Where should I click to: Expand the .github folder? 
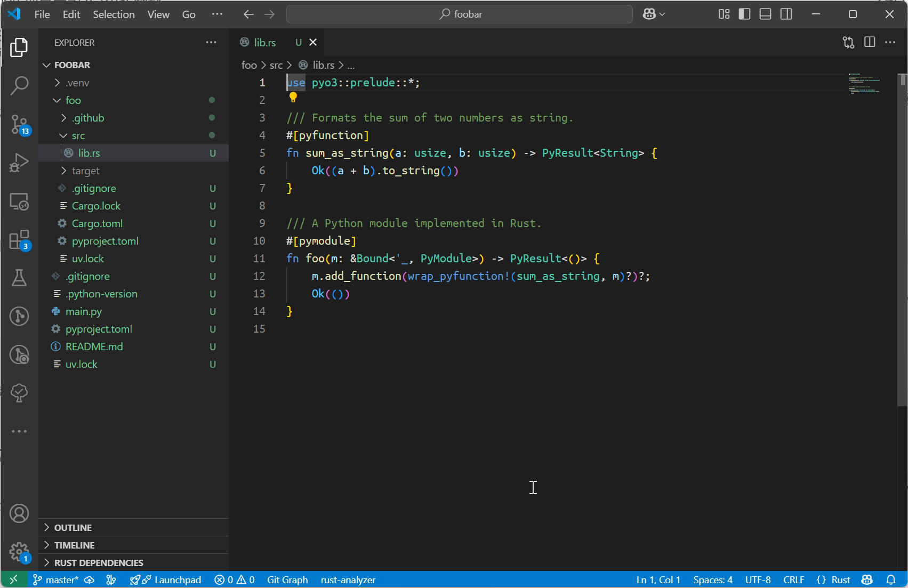(x=134, y=118)
